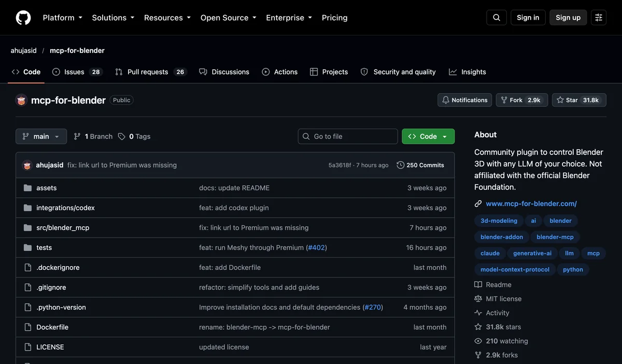Click the Activity pulse icon
Image resolution: width=622 pixels, height=364 pixels.
tap(478, 313)
